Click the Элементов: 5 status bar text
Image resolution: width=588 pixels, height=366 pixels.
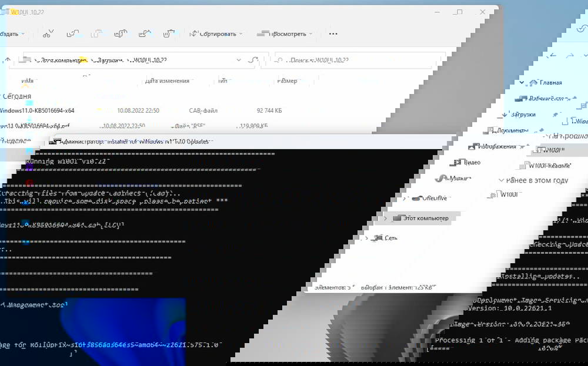335,287
